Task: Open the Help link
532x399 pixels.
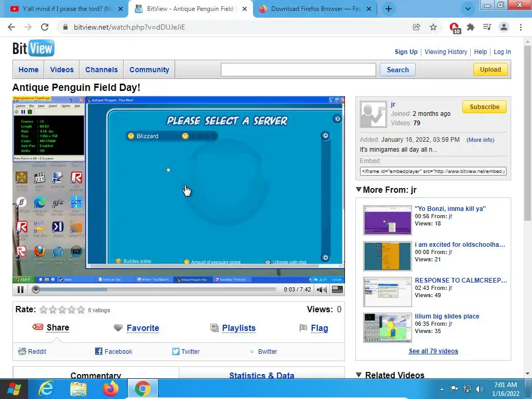Action: tap(480, 51)
